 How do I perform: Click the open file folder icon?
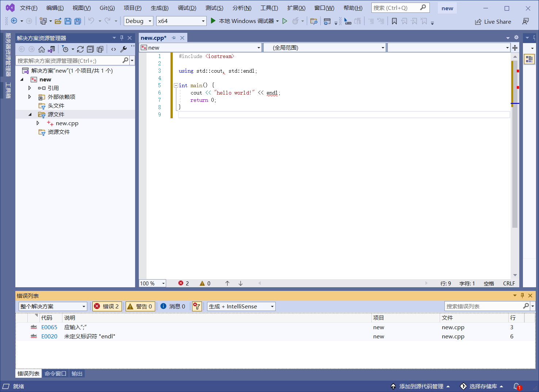[58, 21]
